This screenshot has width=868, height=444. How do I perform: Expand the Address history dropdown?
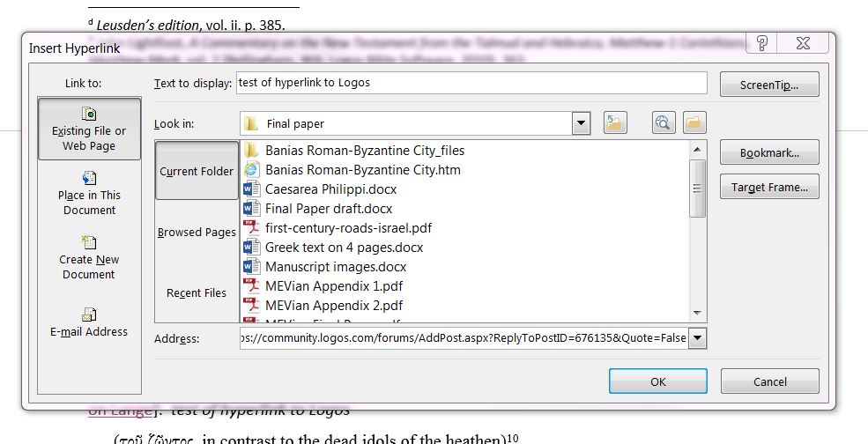click(698, 337)
